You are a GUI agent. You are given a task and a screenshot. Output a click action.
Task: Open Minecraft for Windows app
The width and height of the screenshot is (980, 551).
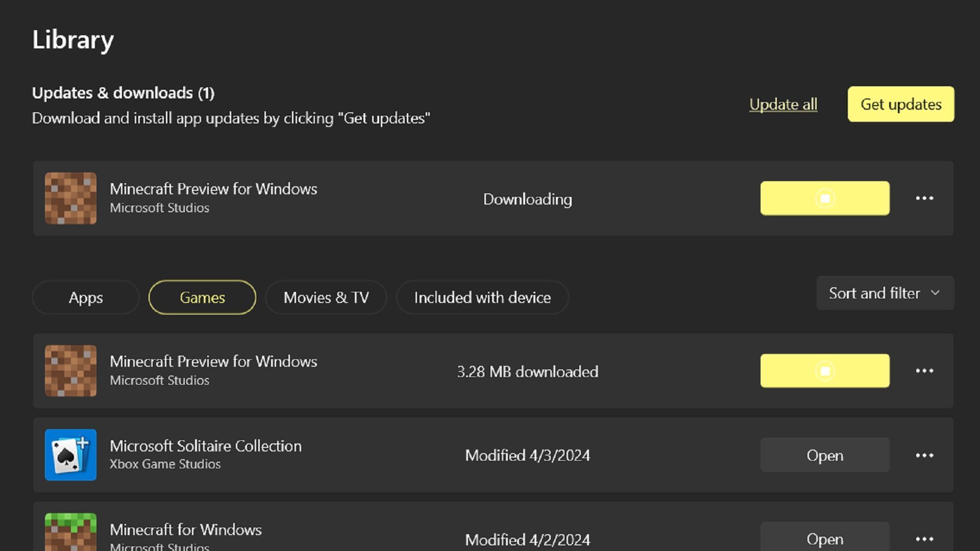[x=824, y=539]
